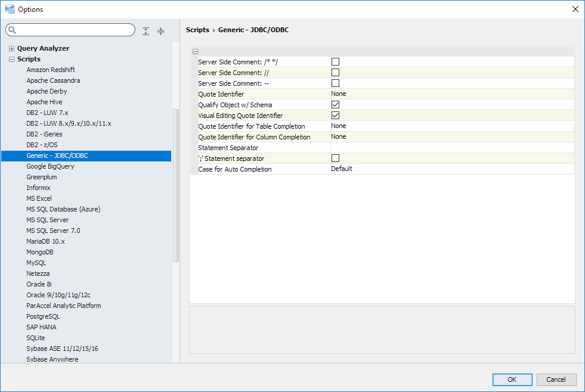Click the Cancel button
585x392 pixels.
coord(556,379)
